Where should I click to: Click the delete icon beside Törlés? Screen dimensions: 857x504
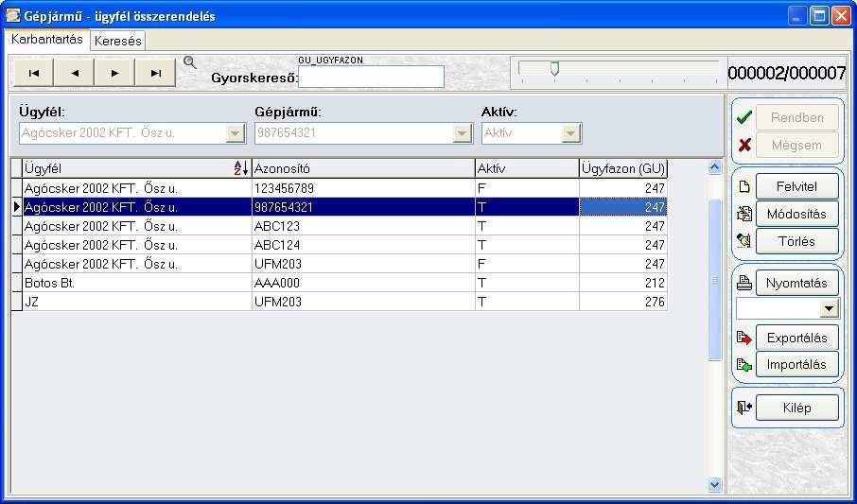[x=743, y=240]
